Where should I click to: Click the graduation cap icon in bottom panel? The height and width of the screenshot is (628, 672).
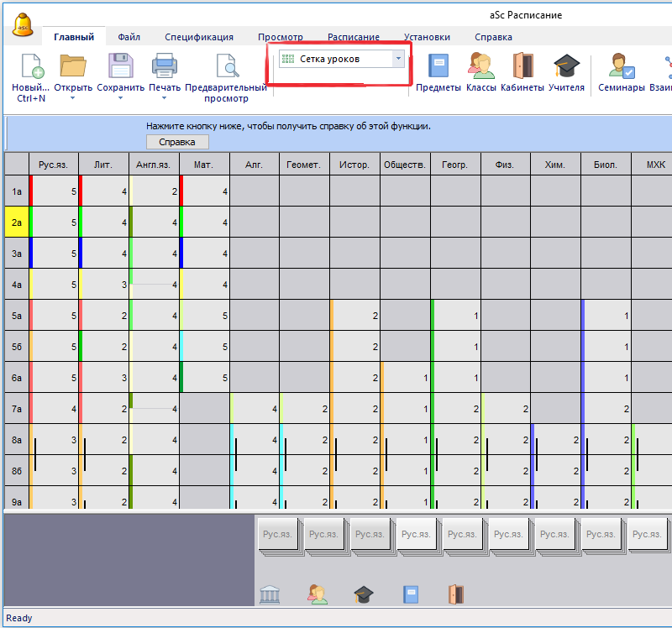tap(363, 594)
